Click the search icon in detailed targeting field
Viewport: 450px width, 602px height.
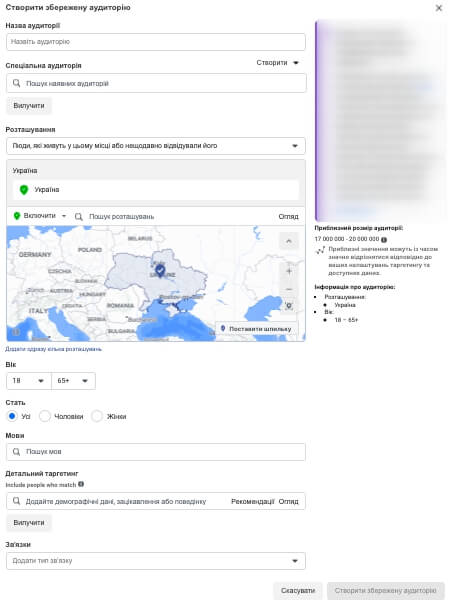tap(17, 501)
